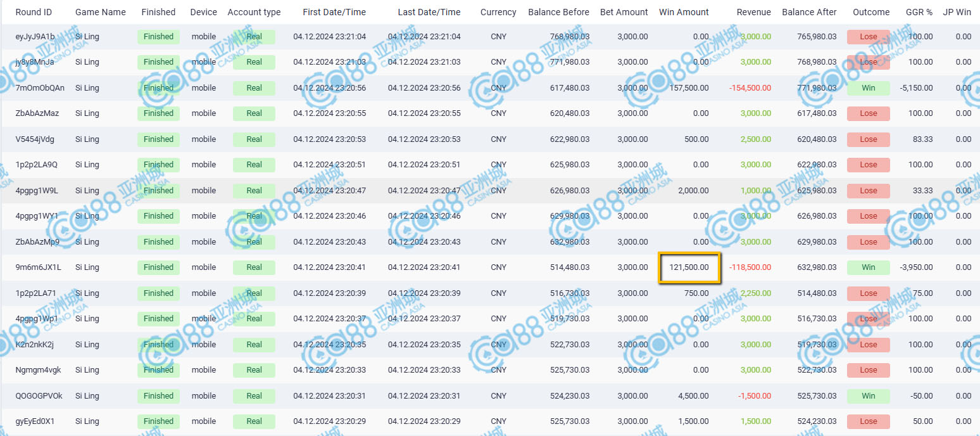980x436 pixels.
Task: Click Win amount 121,500.00
Action: (688, 267)
